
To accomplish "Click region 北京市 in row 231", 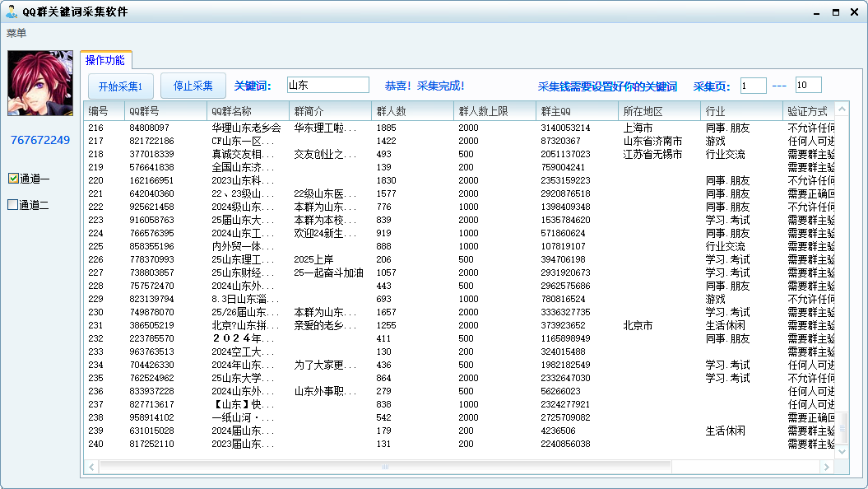I will pyautogui.click(x=638, y=326).
